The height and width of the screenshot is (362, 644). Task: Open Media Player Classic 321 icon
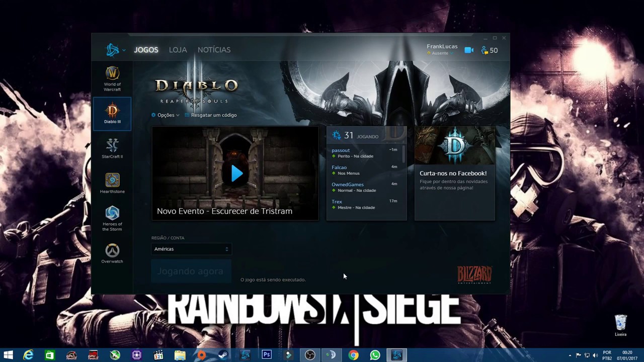[158, 355]
